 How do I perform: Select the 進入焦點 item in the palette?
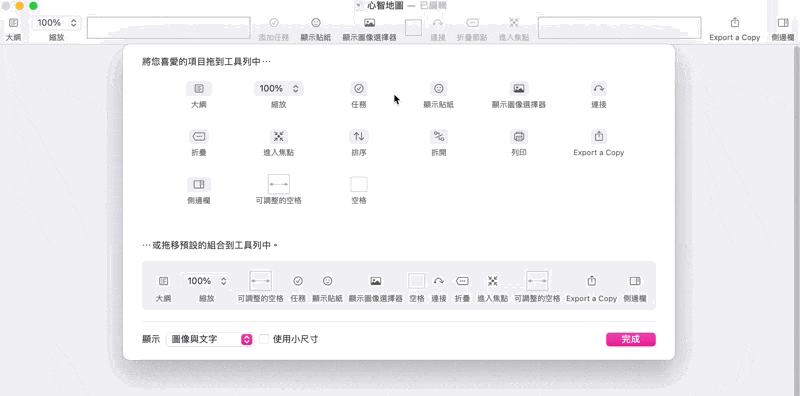[x=279, y=136]
